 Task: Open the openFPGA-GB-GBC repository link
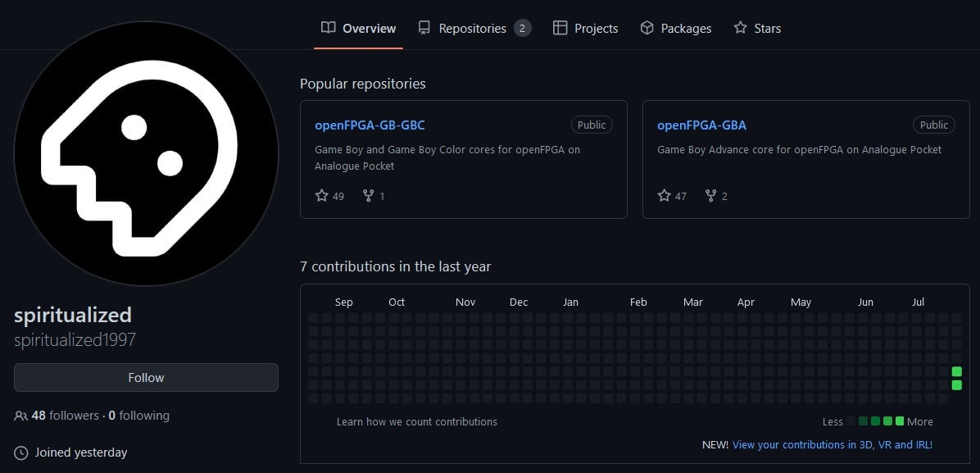pos(370,125)
